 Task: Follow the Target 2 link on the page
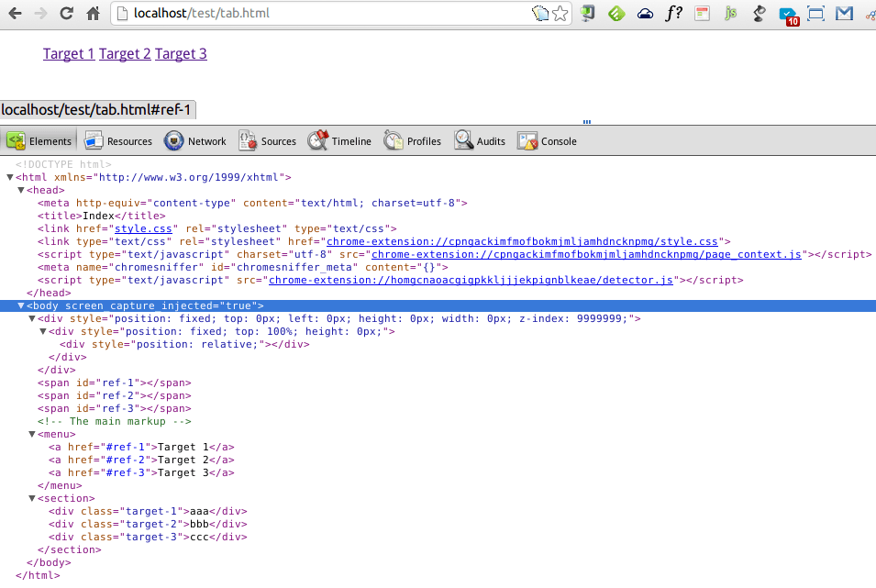[125, 53]
